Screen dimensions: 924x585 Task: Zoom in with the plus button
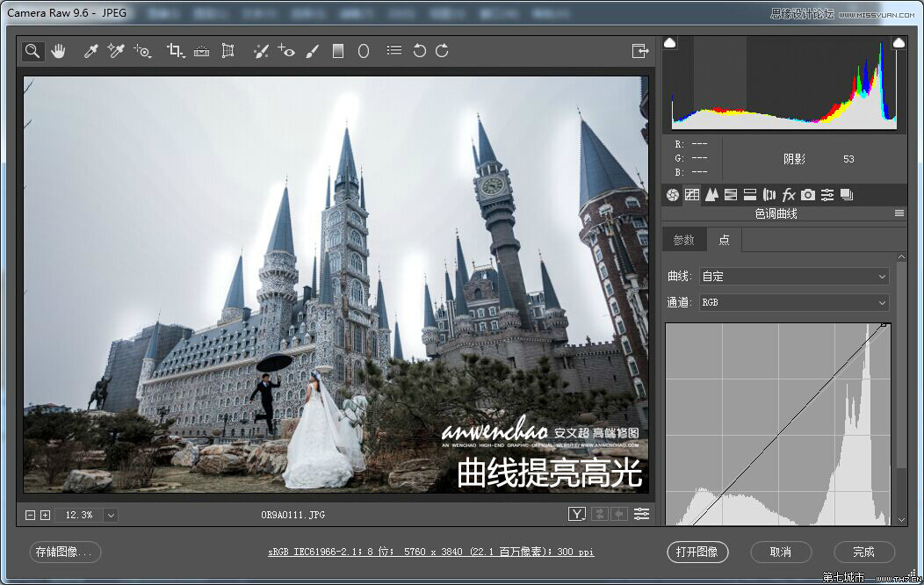46,515
